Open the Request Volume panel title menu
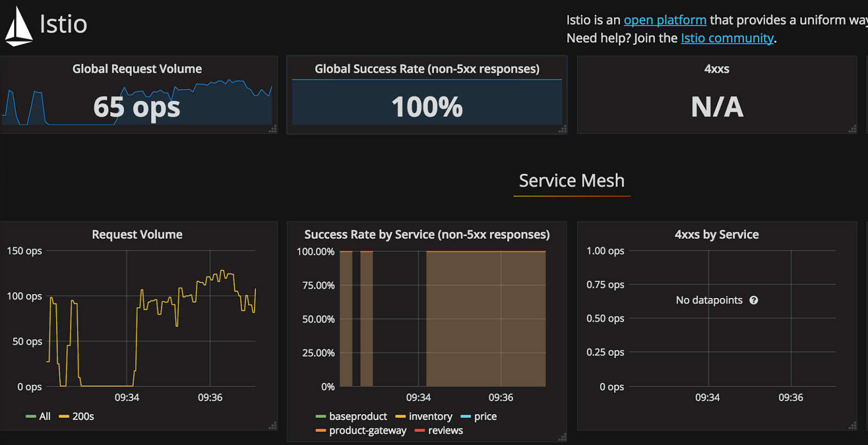The height and width of the screenshot is (445, 868). point(137,234)
